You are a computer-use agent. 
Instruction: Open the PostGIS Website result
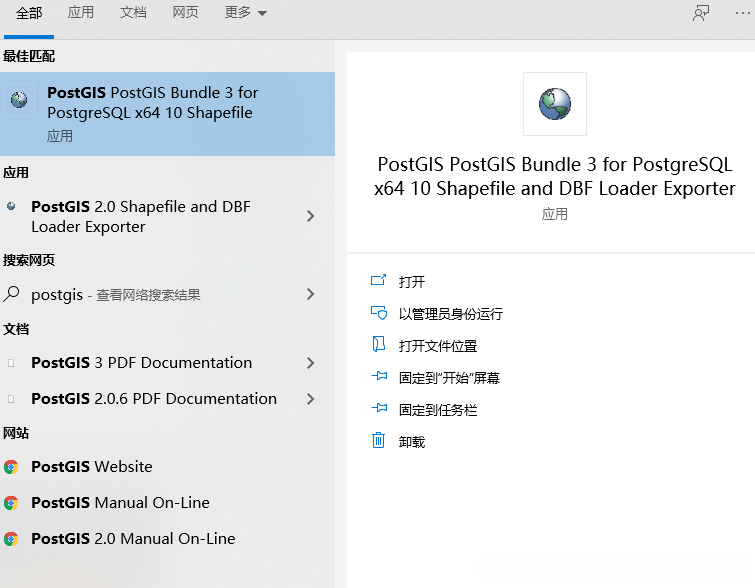click(92, 467)
